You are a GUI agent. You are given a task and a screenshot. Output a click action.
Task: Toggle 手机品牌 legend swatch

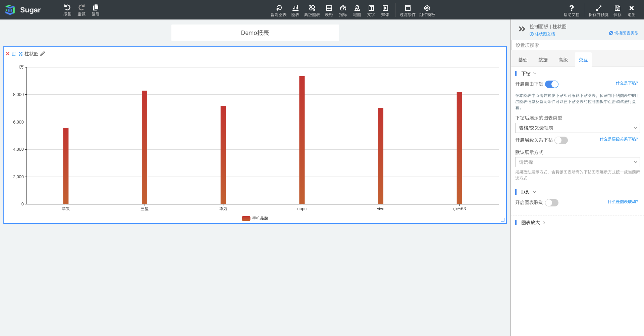point(246,219)
